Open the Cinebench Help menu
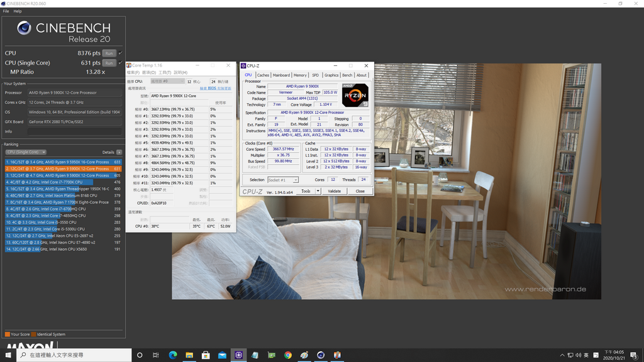 18,11
